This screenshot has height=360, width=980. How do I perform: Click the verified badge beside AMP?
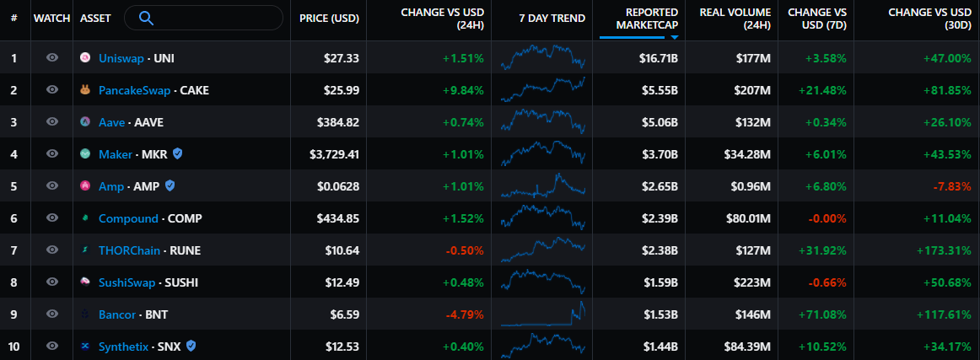click(170, 186)
